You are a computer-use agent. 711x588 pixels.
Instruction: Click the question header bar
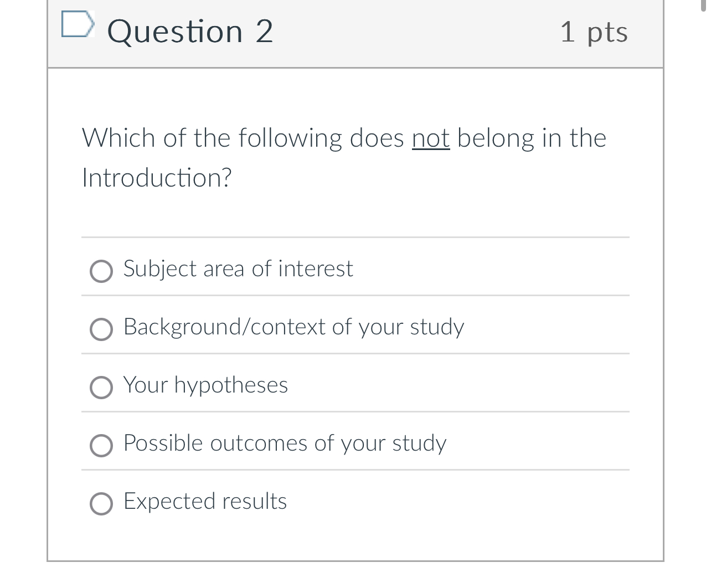pyautogui.click(x=355, y=33)
